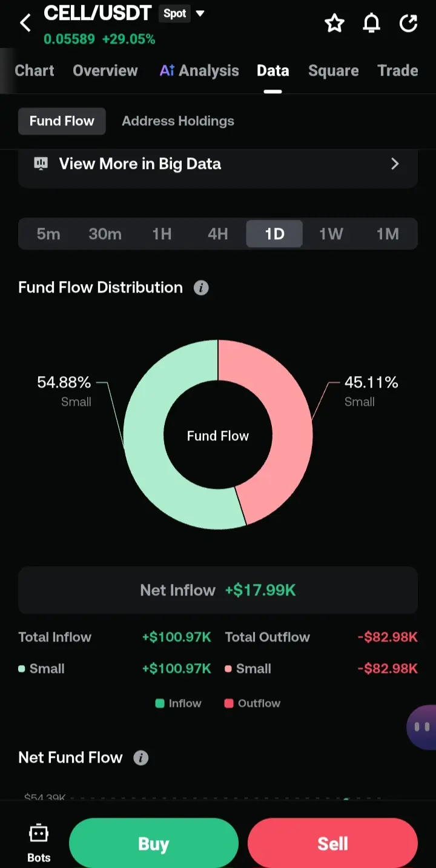The image size is (436, 868).
Task: Open the AI Analysis tab
Action: (199, 71)
